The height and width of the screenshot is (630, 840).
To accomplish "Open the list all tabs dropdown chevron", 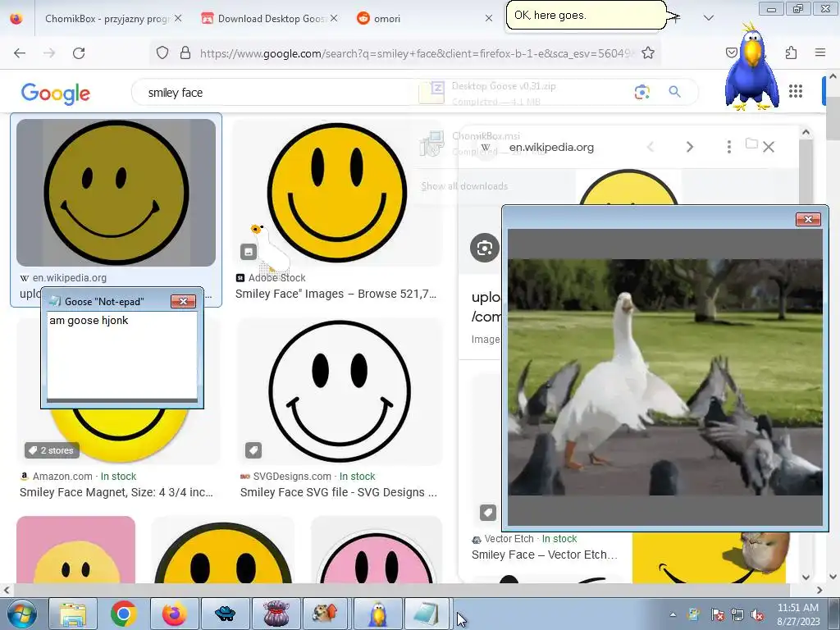I will 708,18.
